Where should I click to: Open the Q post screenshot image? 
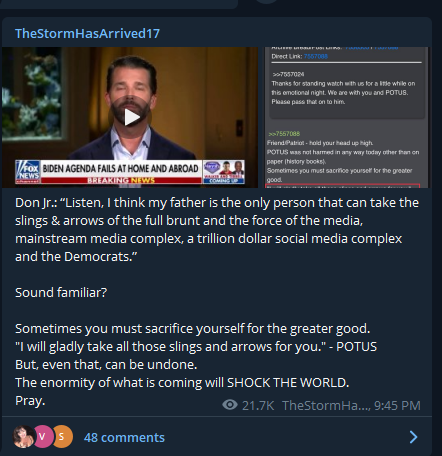[345, 117]
